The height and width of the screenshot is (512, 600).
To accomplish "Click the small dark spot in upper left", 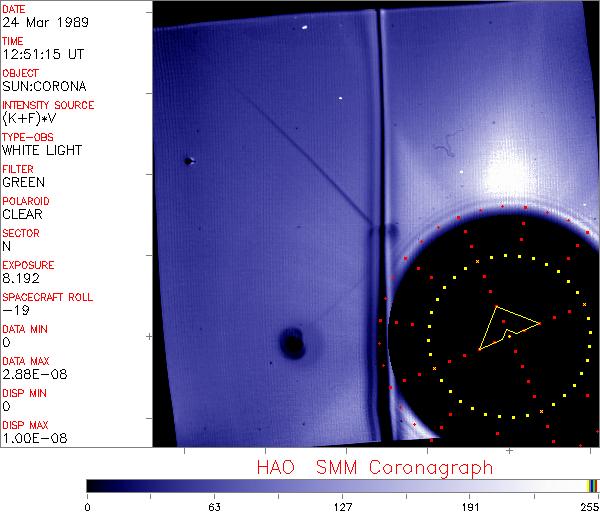I will pyautogui.click(x=188, y=160).
